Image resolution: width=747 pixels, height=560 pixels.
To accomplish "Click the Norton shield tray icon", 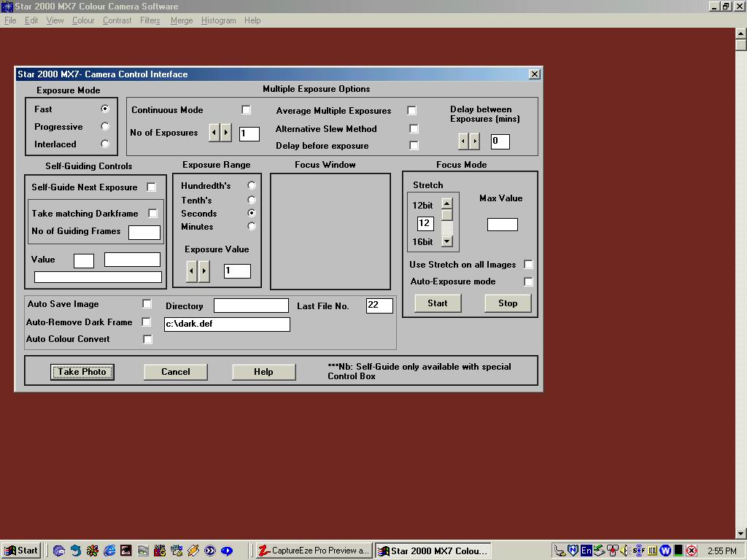I will click(x=573, y=551).
